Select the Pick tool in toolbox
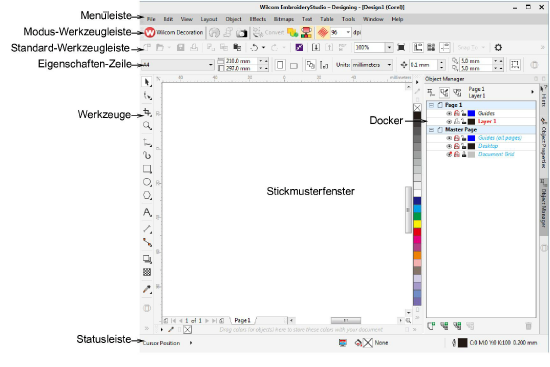 click(147, 82)
